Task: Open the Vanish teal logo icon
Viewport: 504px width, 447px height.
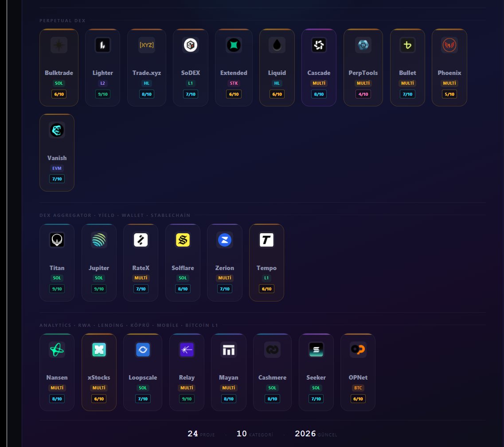Action: (x=57, y=130)
